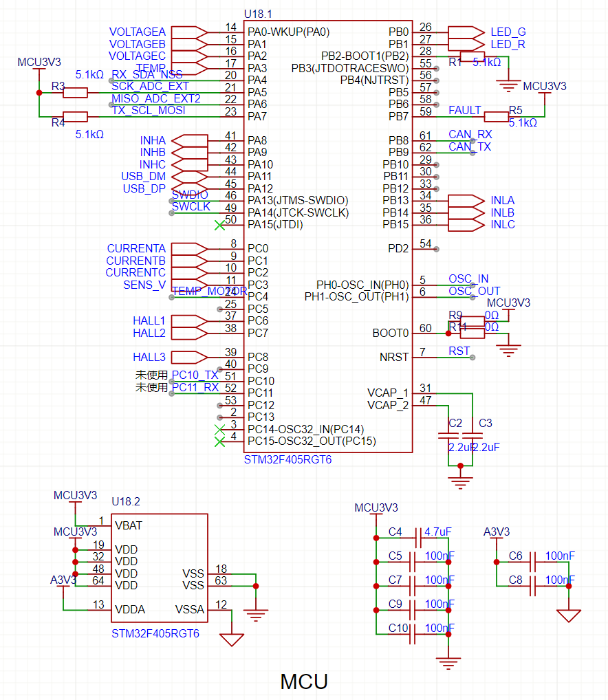Select the OSC_OUT net label
The width and height of the screenshot is (608, 700).
coord(475,291)
